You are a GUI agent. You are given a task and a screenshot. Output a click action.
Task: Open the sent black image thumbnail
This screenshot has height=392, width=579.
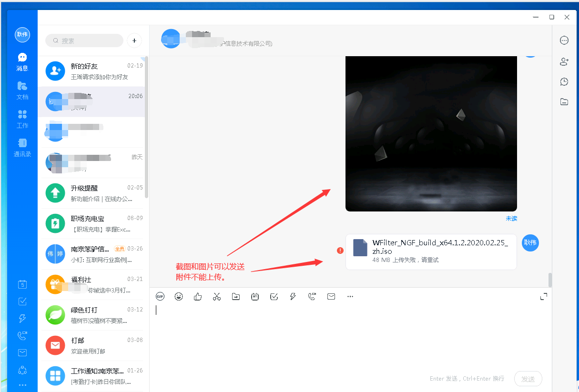point(431,133)
